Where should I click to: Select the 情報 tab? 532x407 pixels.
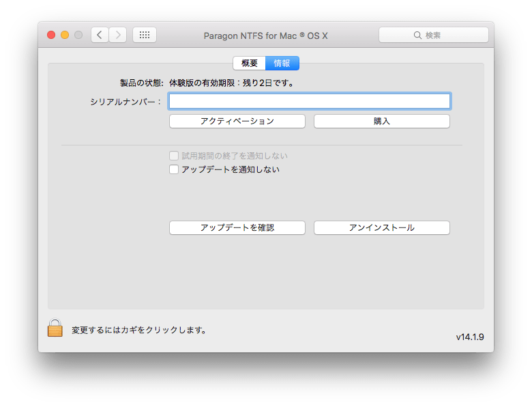click(x=282, y=64)
